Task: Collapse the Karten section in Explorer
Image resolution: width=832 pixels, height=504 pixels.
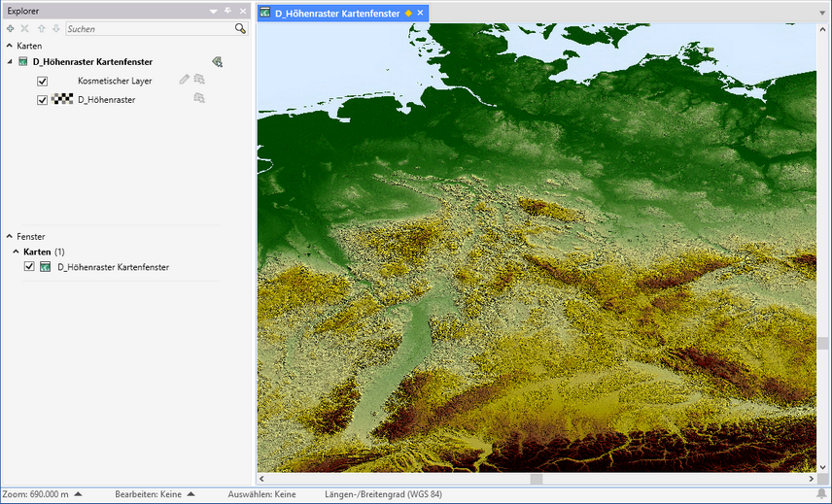Action: tap(10, 46)
